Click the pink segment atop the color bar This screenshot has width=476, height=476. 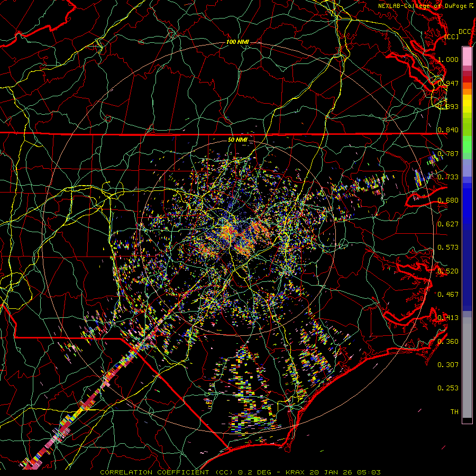(467, 56)
